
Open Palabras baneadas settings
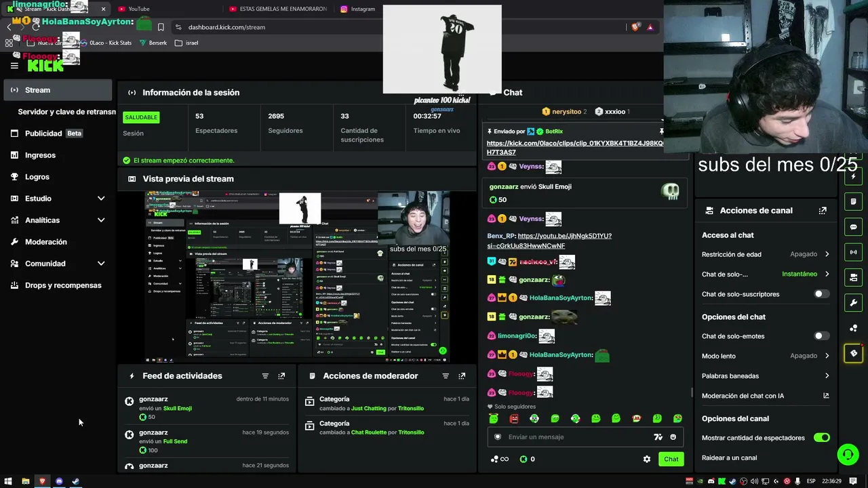pyautogui.click(x=766, y=375)
